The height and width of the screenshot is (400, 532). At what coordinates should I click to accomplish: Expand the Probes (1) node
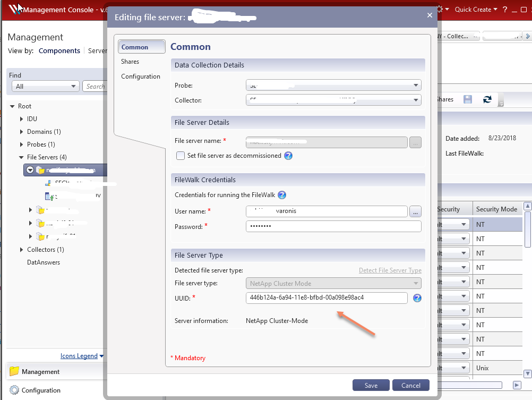coord(21,144)
